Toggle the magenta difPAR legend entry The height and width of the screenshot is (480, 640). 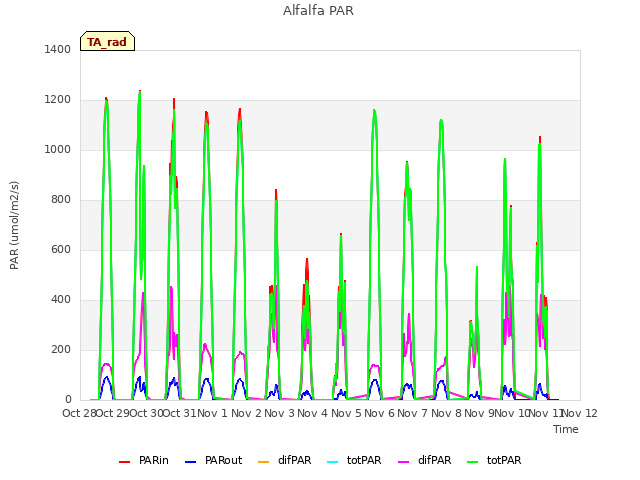point(425,460)
